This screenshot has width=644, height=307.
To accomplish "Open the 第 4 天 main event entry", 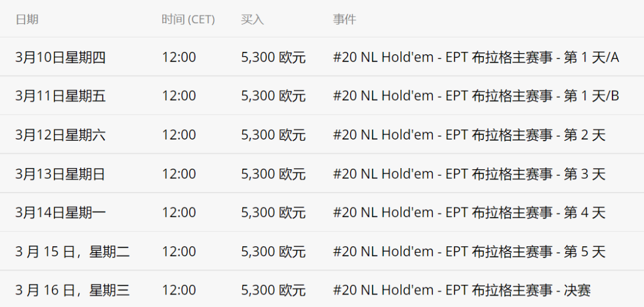I will click(469, 212).
